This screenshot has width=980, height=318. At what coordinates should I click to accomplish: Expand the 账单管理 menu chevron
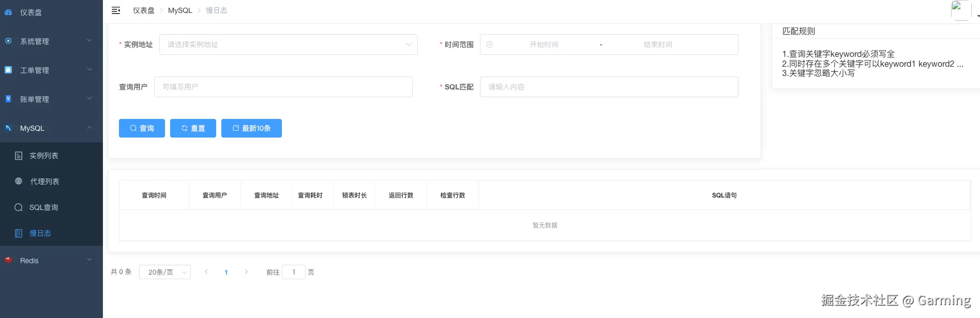click(x=89, y=98)
